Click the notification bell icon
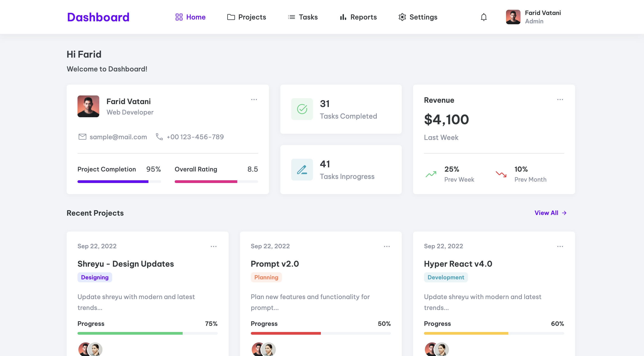The image size is (644, 356). coord(484,17)
